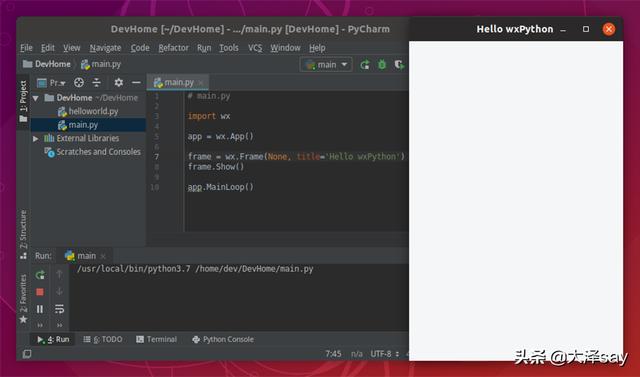This screenshot has height=377, width=640.
Task: Click the up arrow in Run panel
Action: pyautogui.click(x=59, y=274)
